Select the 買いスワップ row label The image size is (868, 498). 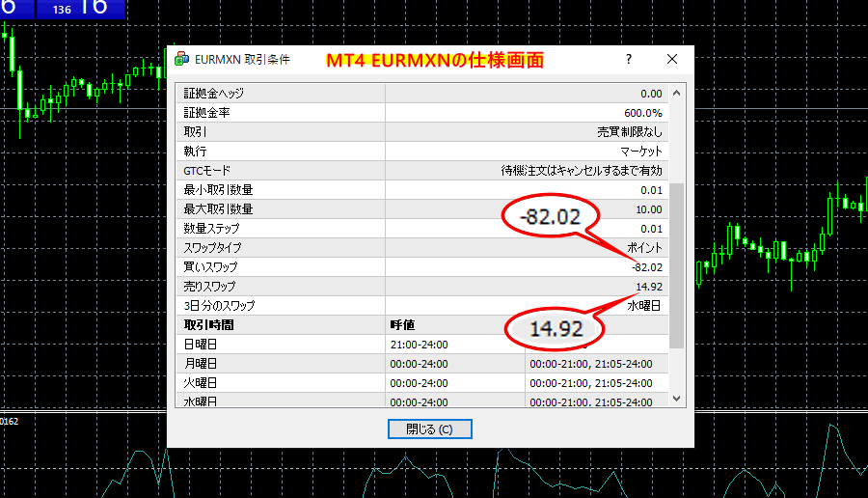point(210,267)
